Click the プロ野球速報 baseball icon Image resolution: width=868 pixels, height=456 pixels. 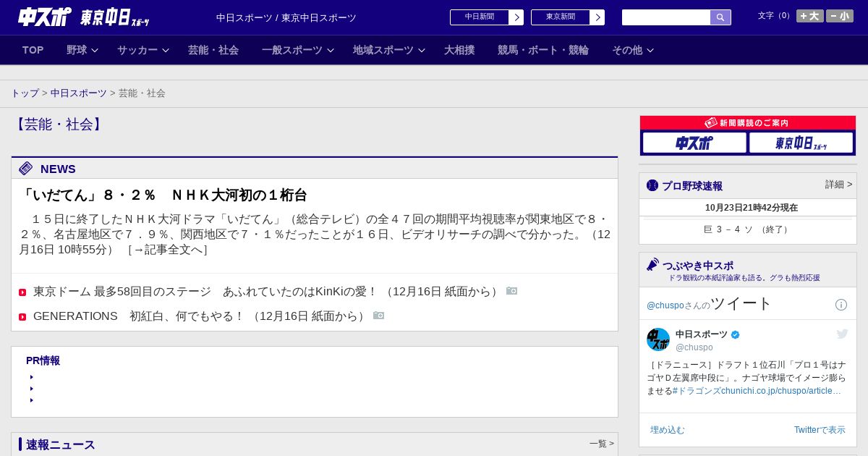652,185
